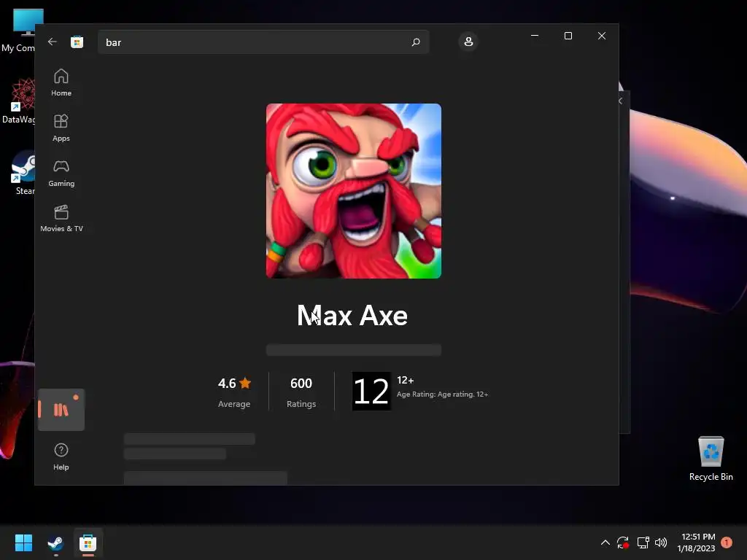The width and height of the screenshot is (747, 560).
Task: Select the Recycle Bin desktop icon
Action: (711, 458)
